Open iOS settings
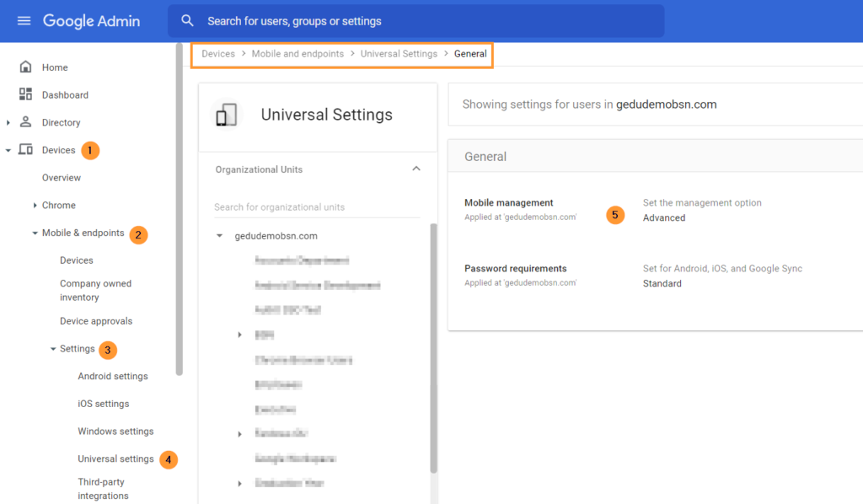 (x=104, y=404)
